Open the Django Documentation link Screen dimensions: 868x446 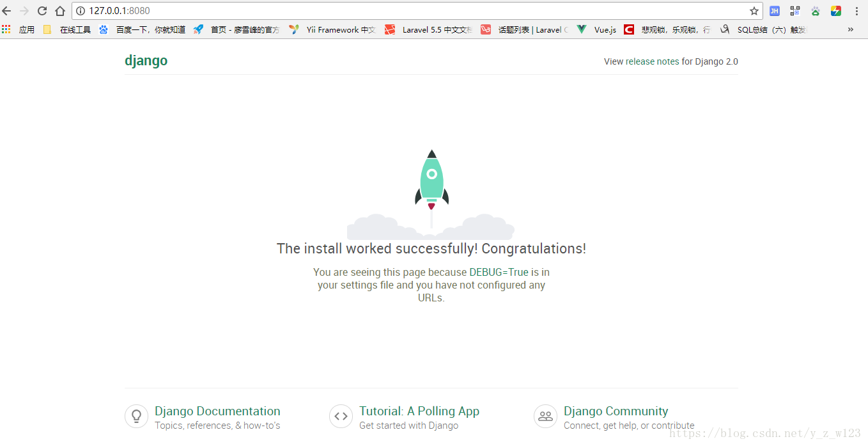click(217, 411)
